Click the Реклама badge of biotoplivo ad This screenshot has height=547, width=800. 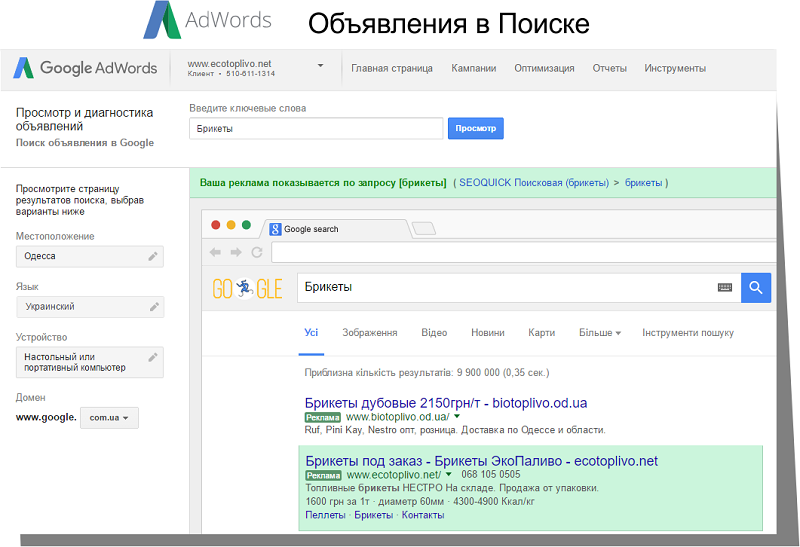click(x=322, y=417)
